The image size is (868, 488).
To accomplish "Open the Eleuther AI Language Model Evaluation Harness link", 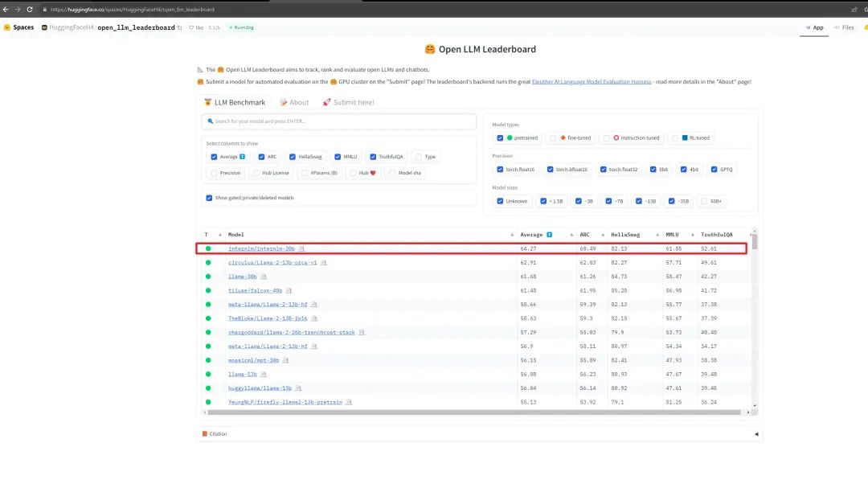I will (x=592, y=81).
